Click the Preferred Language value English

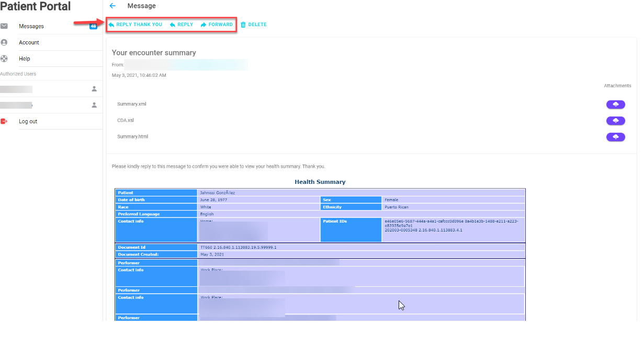click(x=207, y=214)
